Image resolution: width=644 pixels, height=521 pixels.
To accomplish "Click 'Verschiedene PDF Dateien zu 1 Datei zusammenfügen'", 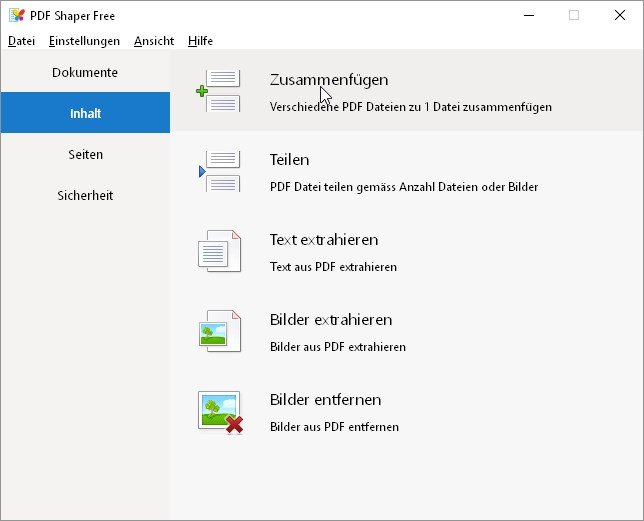I will (411, 107).
